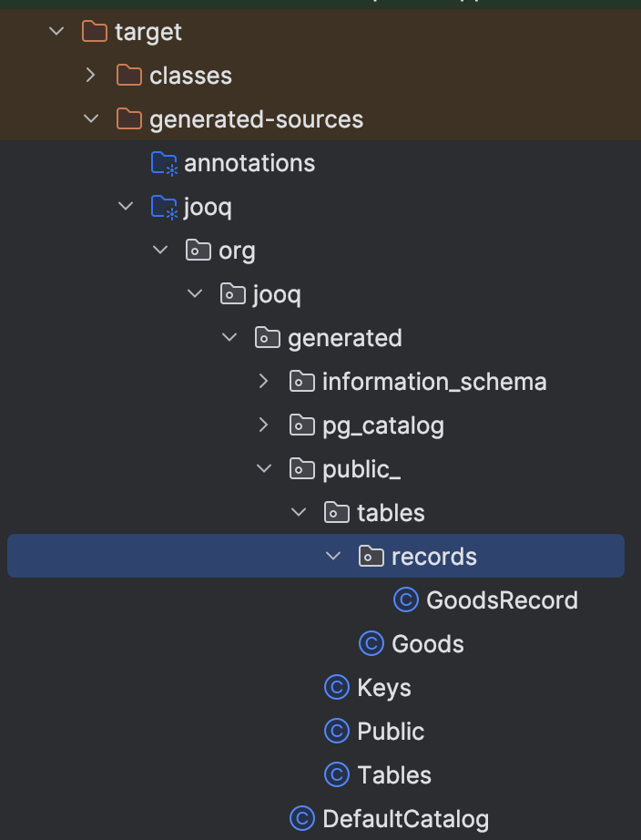Image resolution: width=641 pixels, height=840 pixels.
Task: Expand the classes folder
Action: [x=91, y=76]
